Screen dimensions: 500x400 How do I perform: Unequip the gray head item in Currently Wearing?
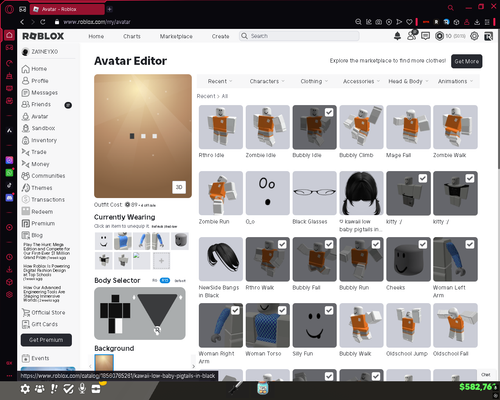(x=180, y=241)
